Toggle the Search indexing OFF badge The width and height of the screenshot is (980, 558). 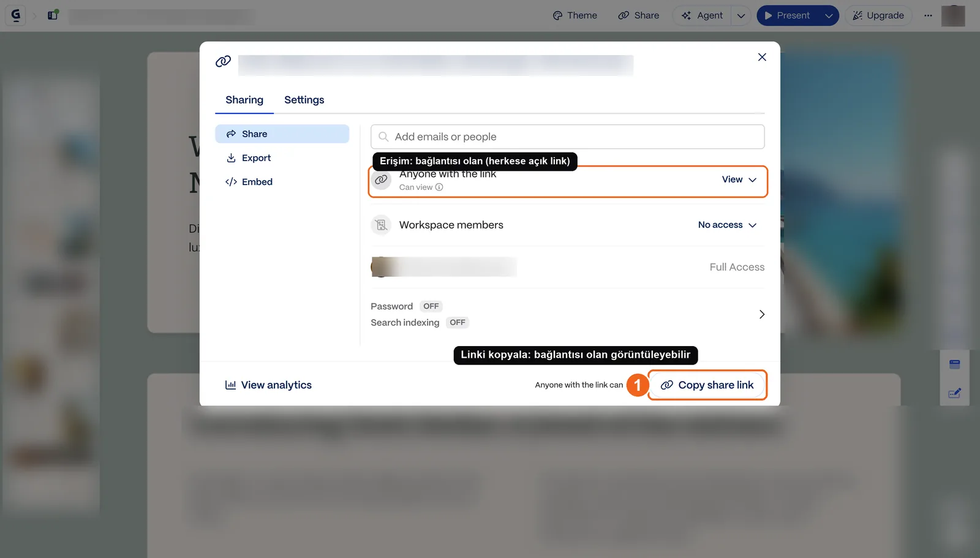coord(458,322)
